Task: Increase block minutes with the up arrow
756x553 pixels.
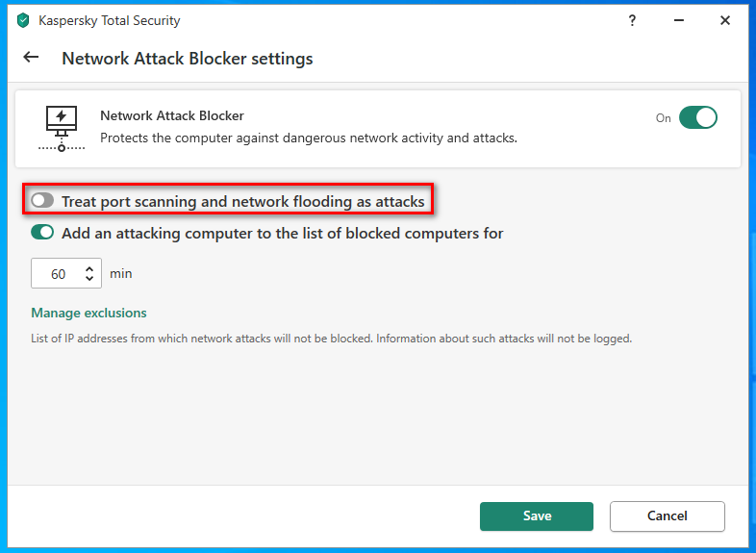Action: point(89,268)
